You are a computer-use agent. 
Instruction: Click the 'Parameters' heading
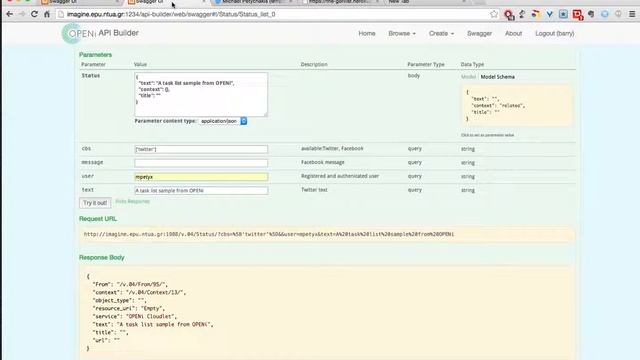pyautogui.click(x=96, y=55)
